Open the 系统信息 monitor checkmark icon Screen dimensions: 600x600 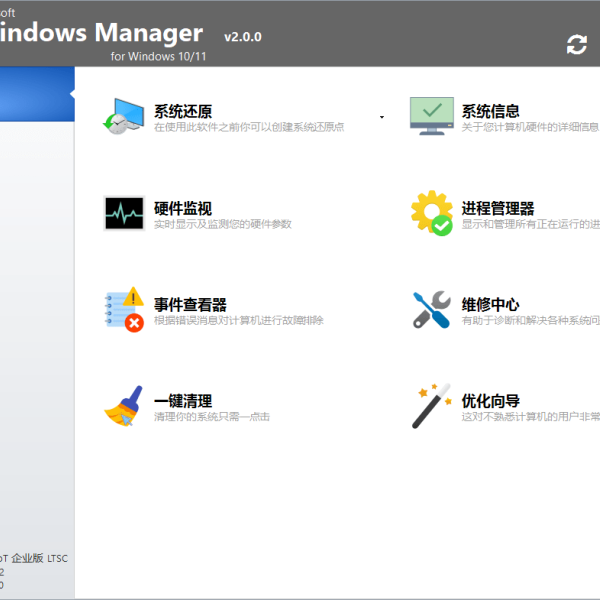click(432, 116)
